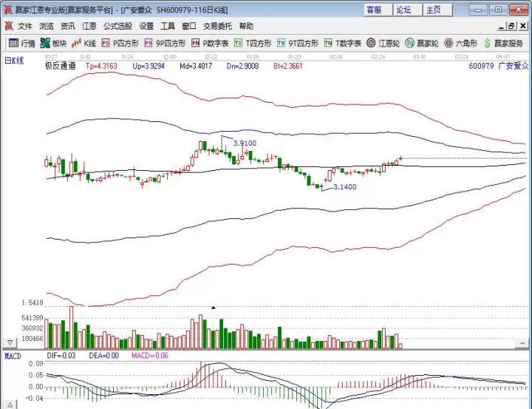Restore the inner chart document window

click(512, 26)
